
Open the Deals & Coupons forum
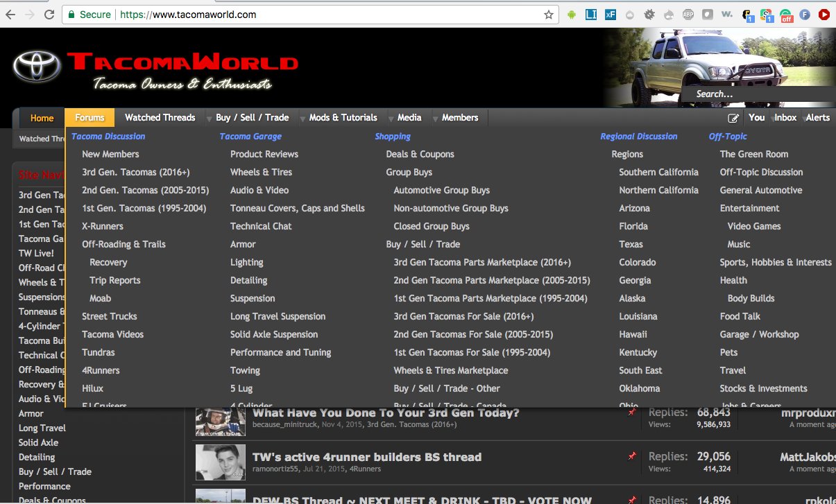point(420,154)
